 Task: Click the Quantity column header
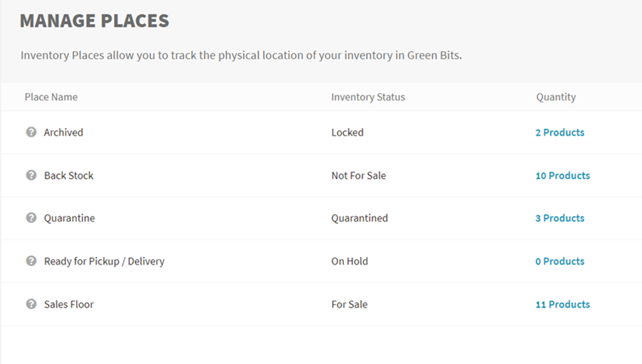[x=556, y=97]
